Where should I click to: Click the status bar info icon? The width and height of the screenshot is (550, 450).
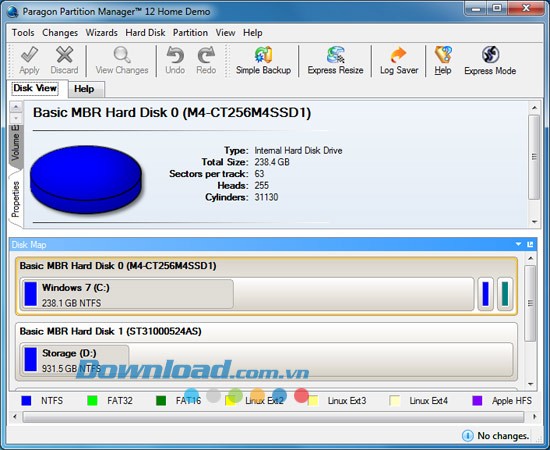click(x=468, y=436)
